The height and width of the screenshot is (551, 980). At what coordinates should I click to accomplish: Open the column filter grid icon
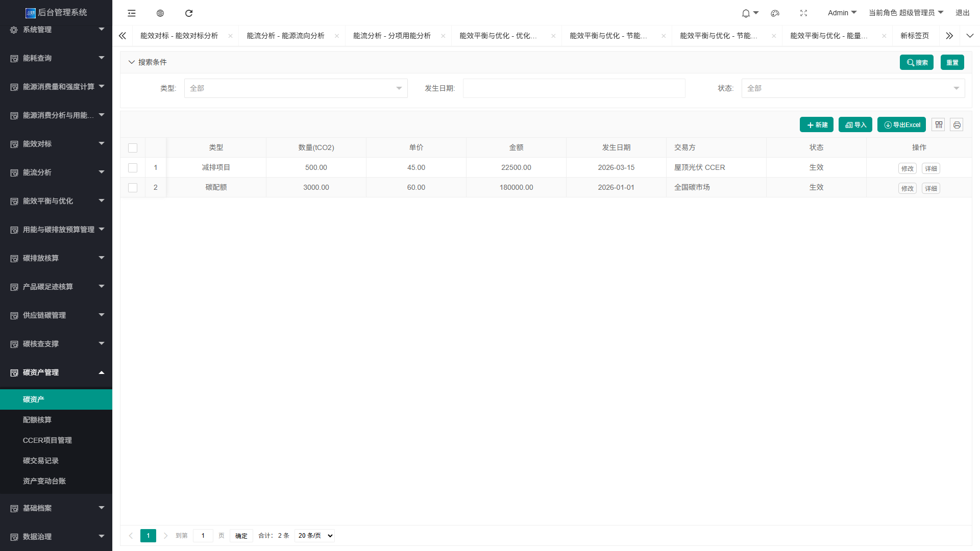click(x=939, y=124)
